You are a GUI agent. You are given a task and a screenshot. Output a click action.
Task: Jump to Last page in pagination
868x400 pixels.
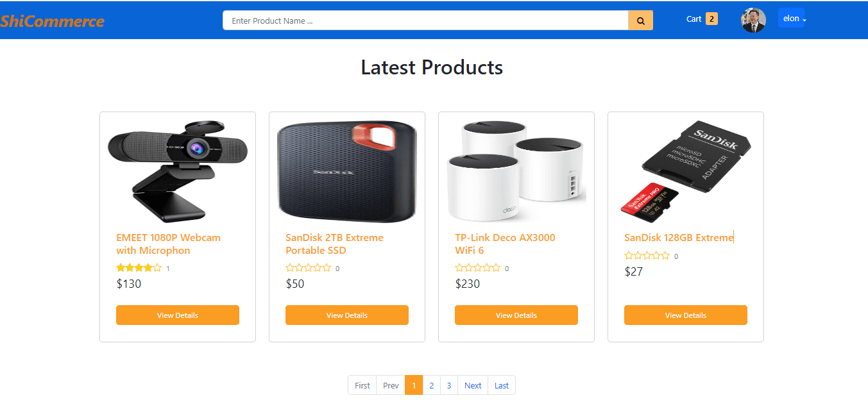[x=502, y=385]
